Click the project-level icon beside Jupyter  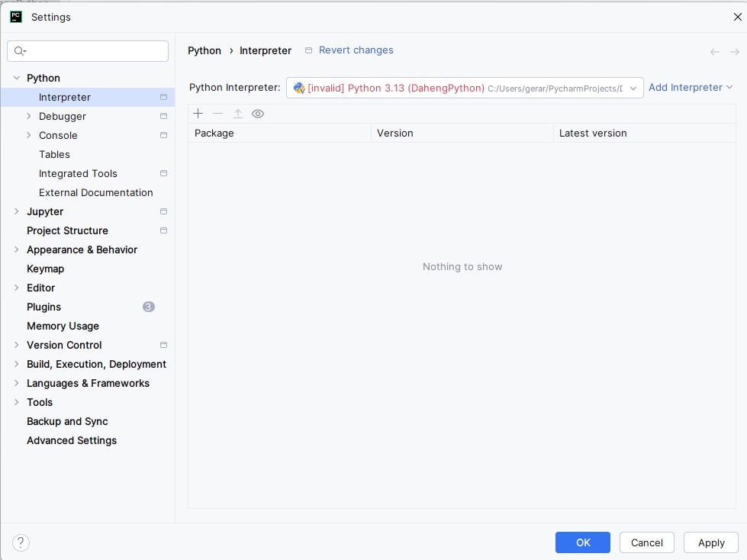[163, 211]
